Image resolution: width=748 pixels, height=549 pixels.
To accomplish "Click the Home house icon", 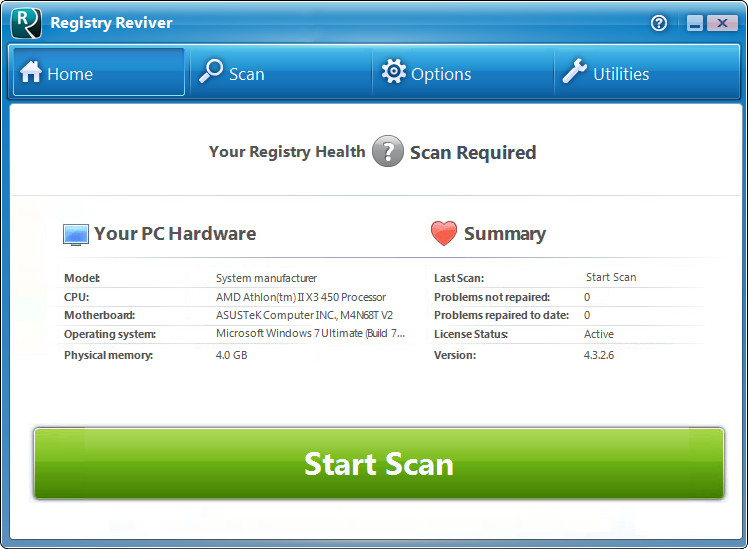I will (31, 72).
